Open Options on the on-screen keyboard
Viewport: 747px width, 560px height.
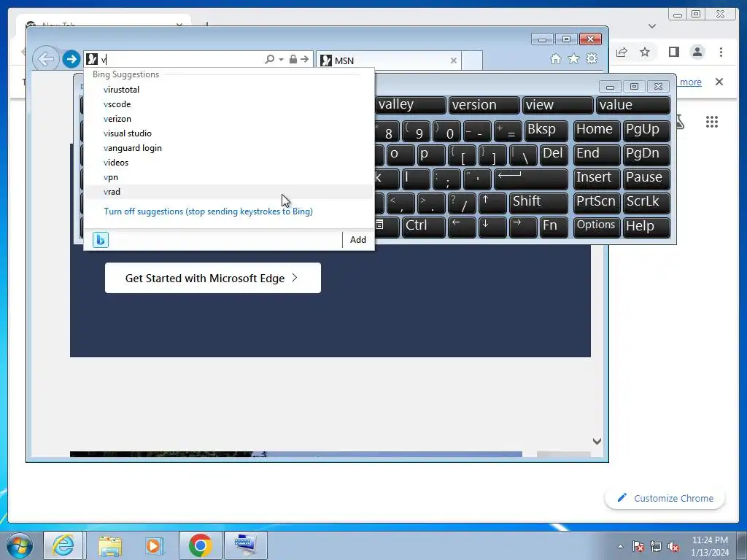(x=597, y=227)
